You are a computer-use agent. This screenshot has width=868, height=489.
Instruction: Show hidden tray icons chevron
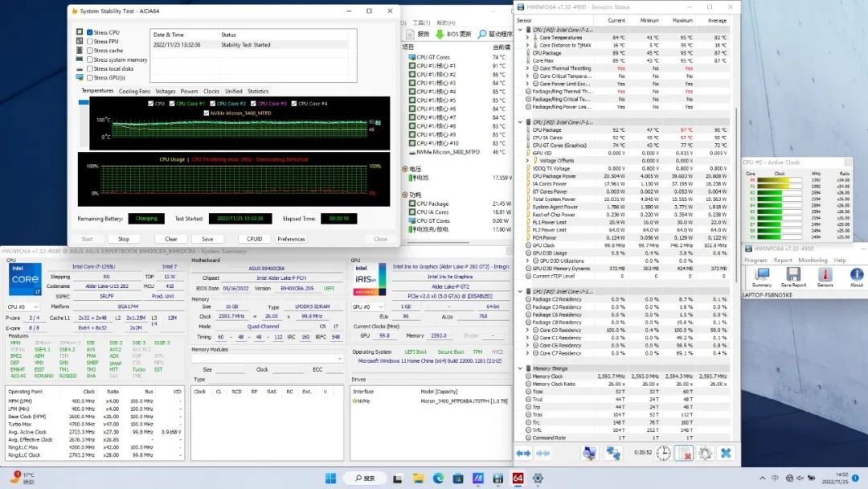click(x=762, y=478)
